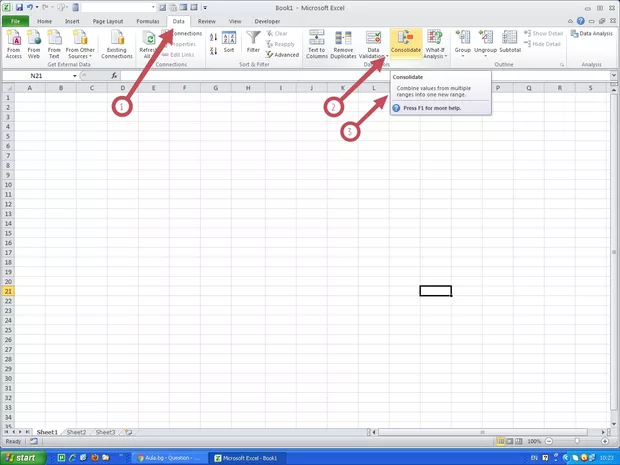
Task: Switch to the Review tab
Action: [x=206, y=21]
